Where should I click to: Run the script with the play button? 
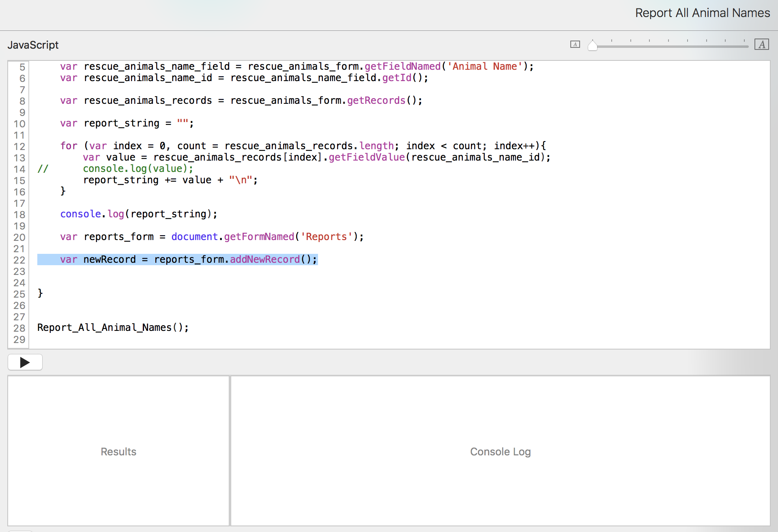(25, 362)
